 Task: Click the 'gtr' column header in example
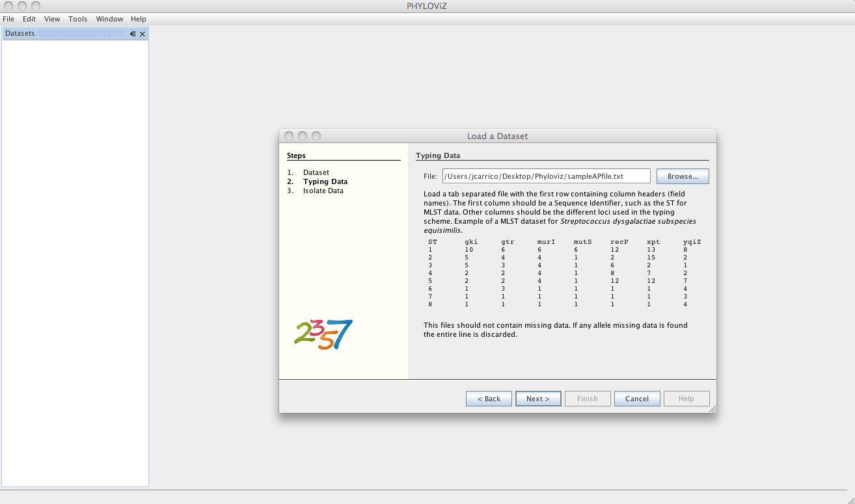point(508,242)
